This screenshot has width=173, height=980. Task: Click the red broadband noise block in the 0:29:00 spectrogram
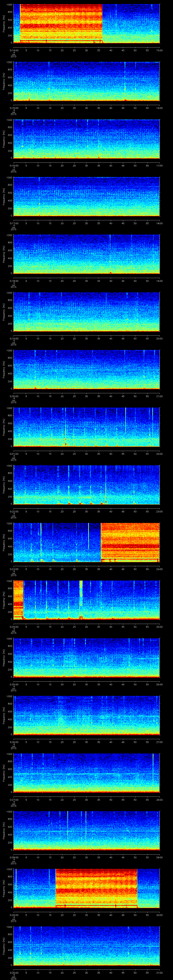[97, 888]
